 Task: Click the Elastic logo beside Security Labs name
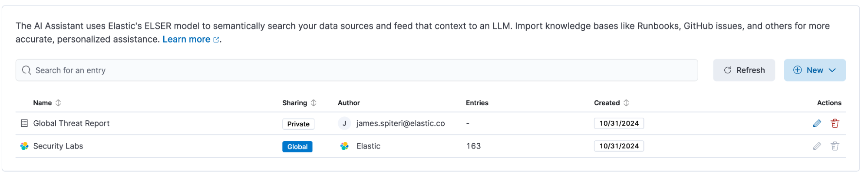pos(24,146)
